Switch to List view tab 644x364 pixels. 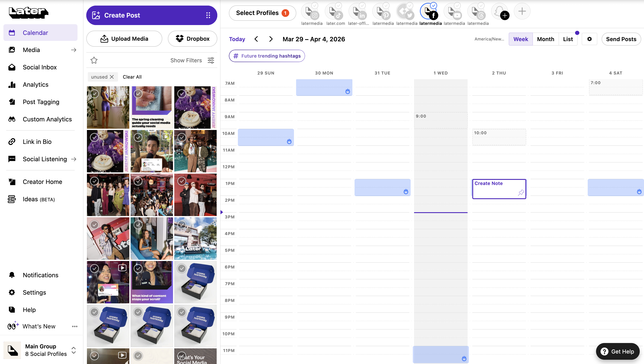[568, 39]
